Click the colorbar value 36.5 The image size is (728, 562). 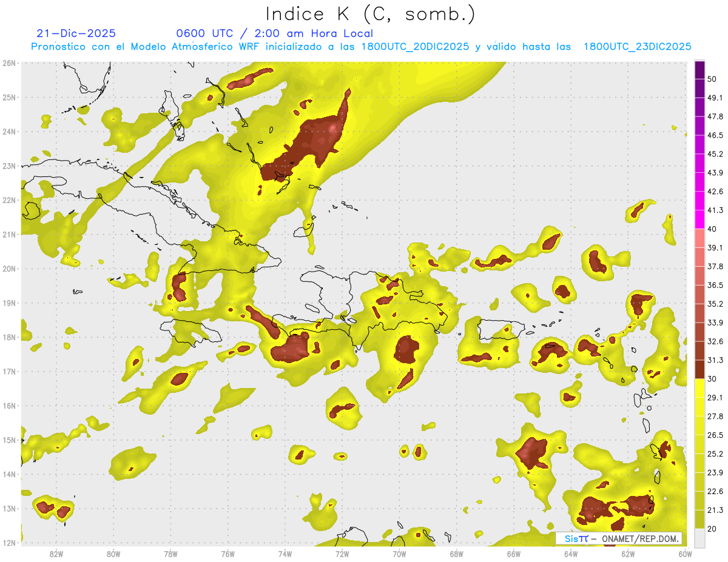pyautogui.click(x=715, y=285)
